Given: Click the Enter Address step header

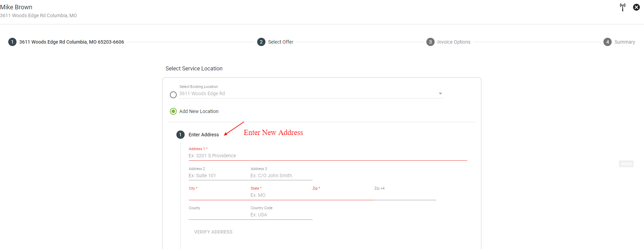Looking at the screenshot, I should click(198, 135).
